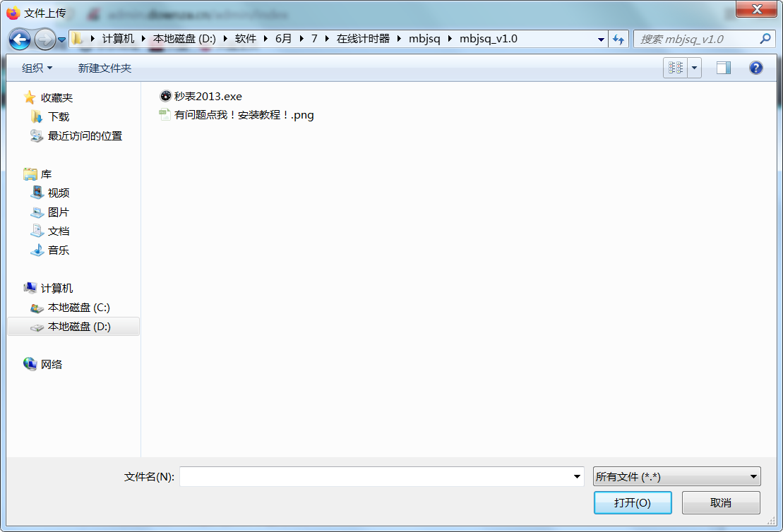Click the Back navigation arrow button

(20, 40)
